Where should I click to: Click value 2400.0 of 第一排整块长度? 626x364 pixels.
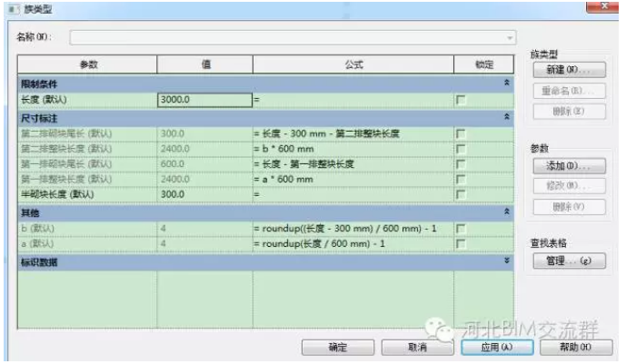[175, 180]
